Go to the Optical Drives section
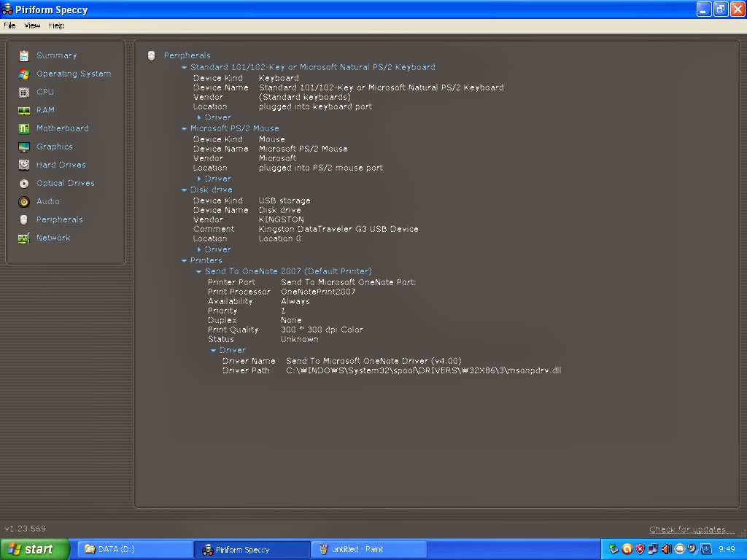Screen dimensions: 747x560 (x=65, y=183)
